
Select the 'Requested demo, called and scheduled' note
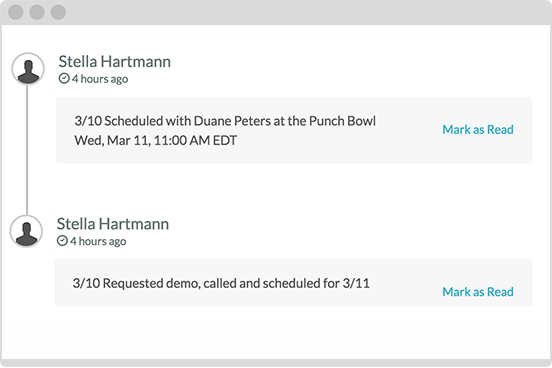click(x=221, y=283)
